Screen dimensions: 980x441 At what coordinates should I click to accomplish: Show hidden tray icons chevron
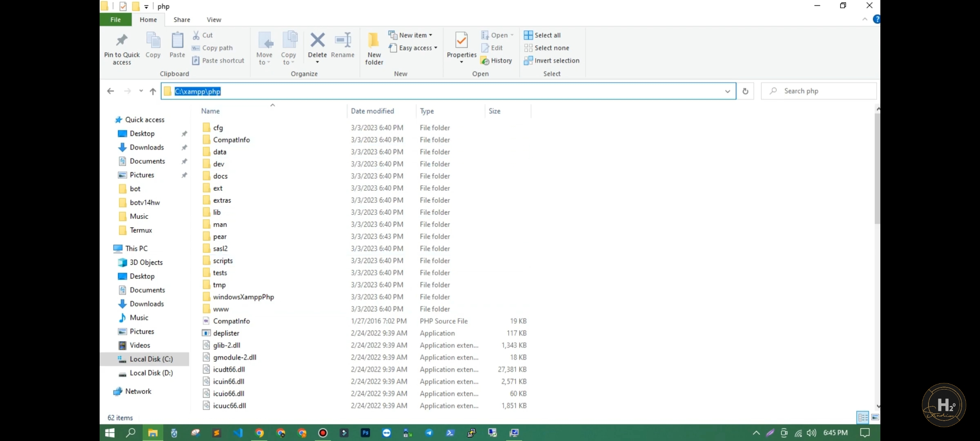click(756, 433)
